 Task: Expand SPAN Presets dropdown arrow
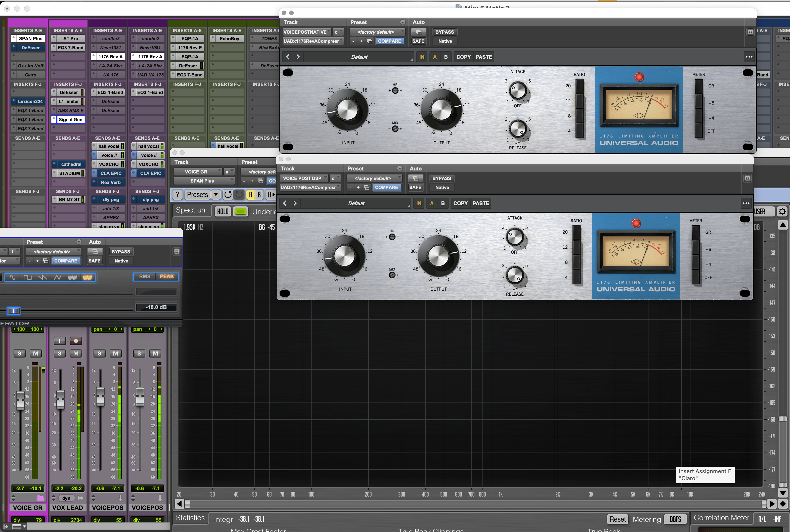(215, 194)
